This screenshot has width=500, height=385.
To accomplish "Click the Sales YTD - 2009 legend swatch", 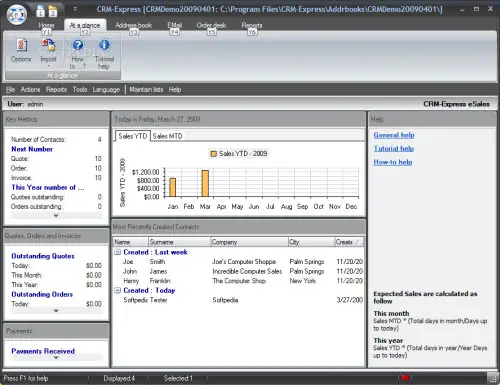I will point(214,154).
